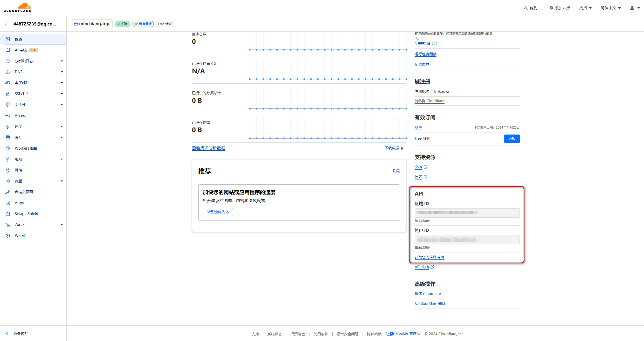Viewport: 644px width, 341px height.
Task: Click the 带有星标 starred badge
Action: coord(143,24)
